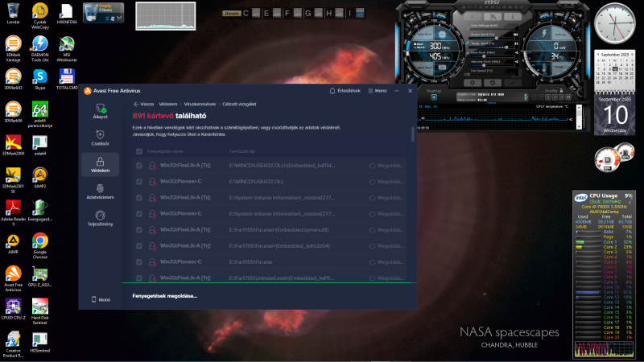Uncheck the Far.exe|>[Embedded_I#cd204] row checkbox

(139, 246)
